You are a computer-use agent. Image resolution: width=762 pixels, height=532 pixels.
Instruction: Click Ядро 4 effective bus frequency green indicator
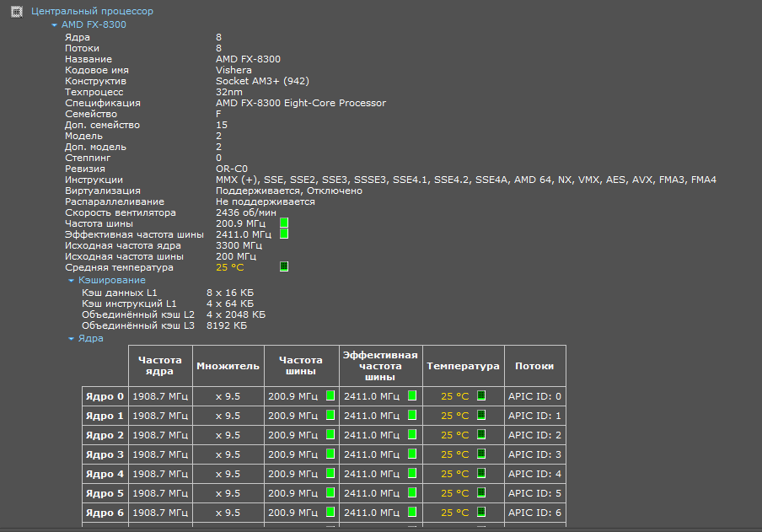pos(412,473)
